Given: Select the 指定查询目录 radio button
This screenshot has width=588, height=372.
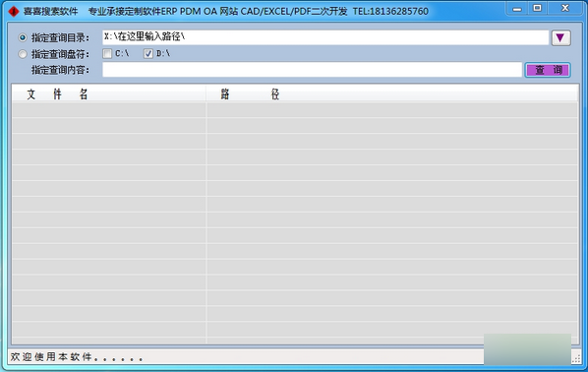Looking at the screenshot, I should point(23,37).
